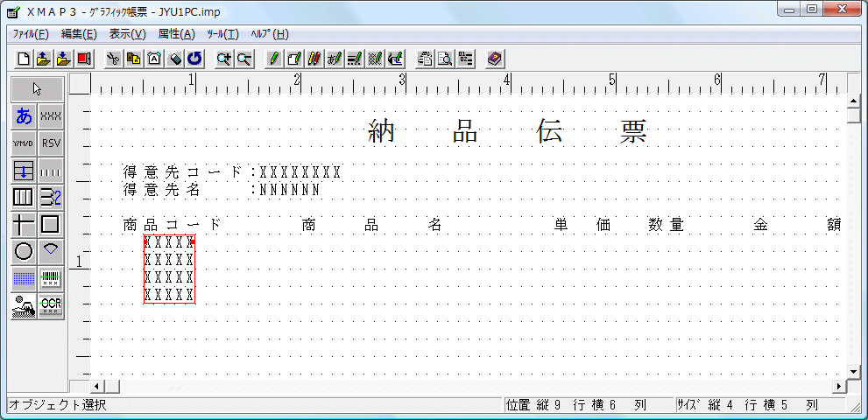
Task: Select the blue あ fixed text tool
Action: tap(24, 116)
